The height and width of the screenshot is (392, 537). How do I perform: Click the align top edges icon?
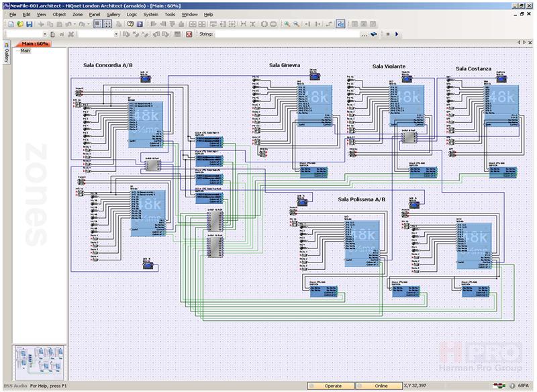(173, 24)
